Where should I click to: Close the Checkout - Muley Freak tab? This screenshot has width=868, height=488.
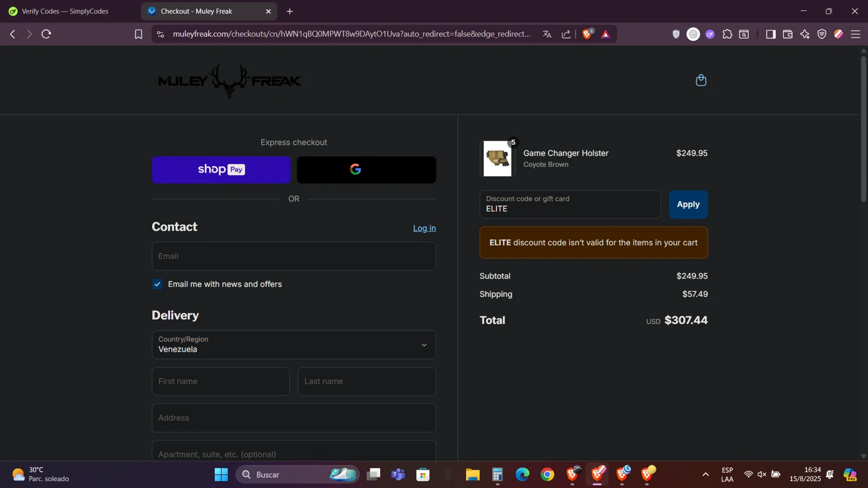click(269, 11)
